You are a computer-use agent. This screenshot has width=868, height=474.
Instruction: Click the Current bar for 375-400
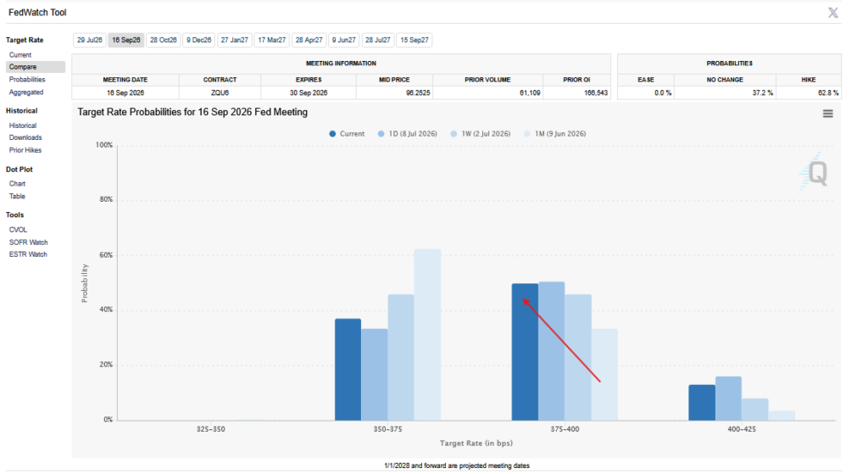[525, 352]
